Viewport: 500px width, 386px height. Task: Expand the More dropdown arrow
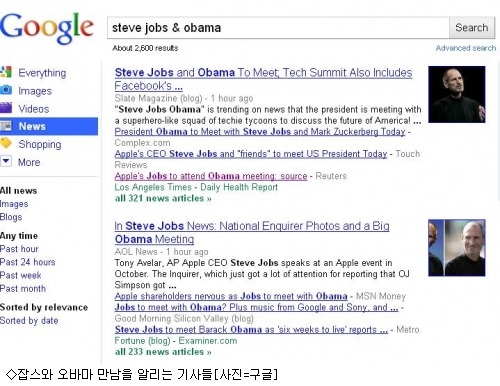tap(6, 161)
